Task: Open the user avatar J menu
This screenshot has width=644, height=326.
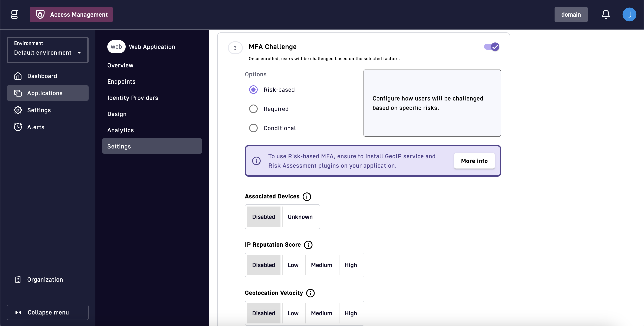Action: pyautogui.click(x=629, y=15)
